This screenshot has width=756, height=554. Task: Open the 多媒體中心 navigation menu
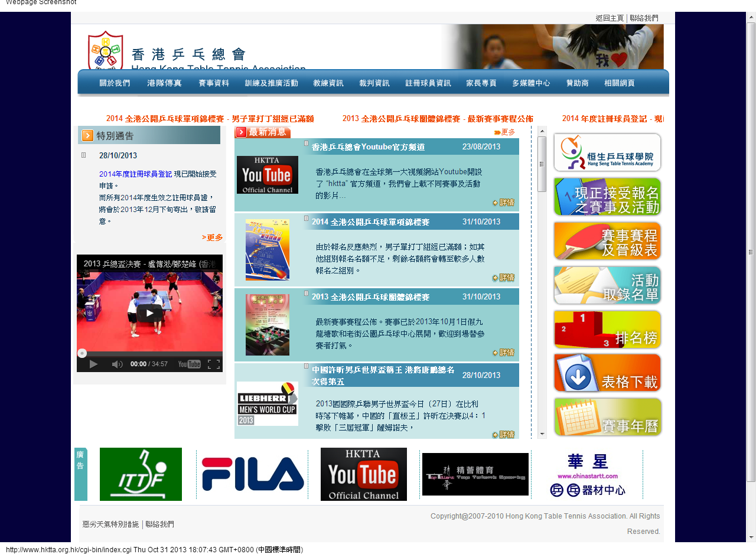click(531, 83)
